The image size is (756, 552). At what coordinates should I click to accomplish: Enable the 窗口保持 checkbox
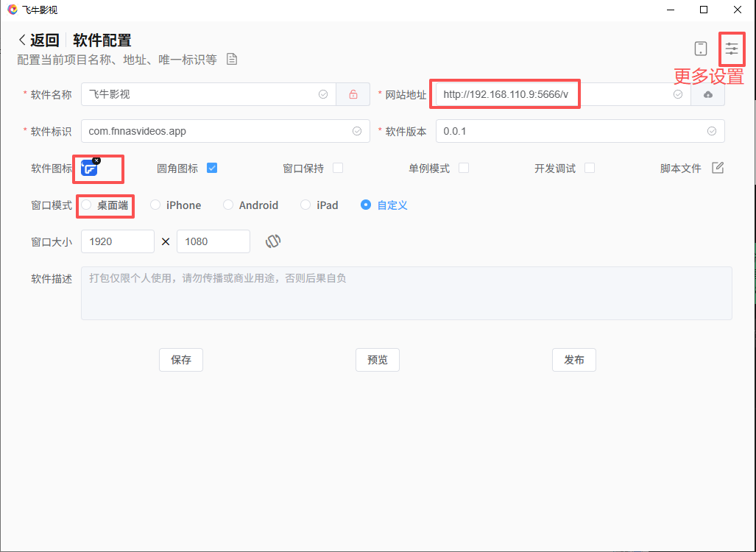338,168
